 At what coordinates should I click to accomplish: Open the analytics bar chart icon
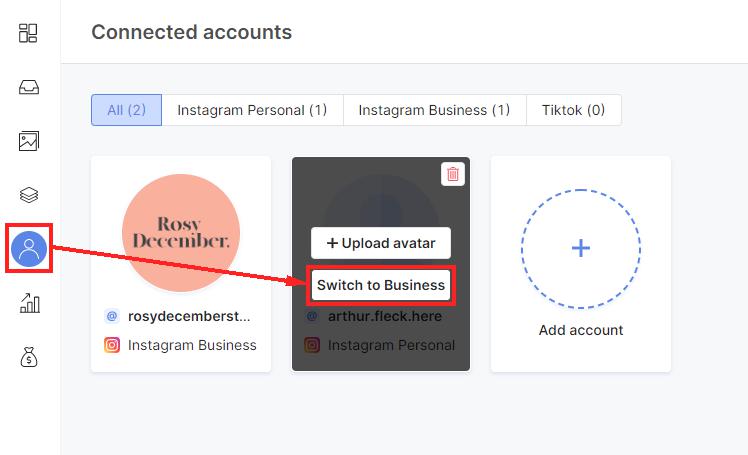[30, 303]
